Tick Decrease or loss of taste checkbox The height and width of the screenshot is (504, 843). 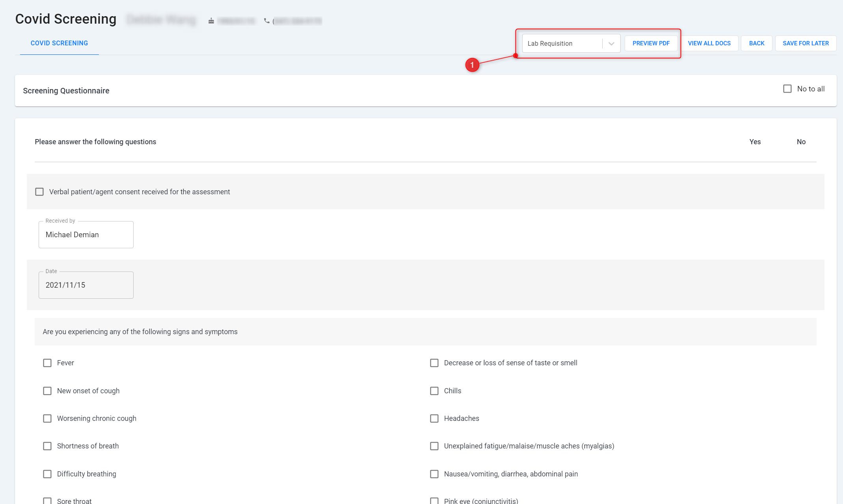(x=434, y=363)
